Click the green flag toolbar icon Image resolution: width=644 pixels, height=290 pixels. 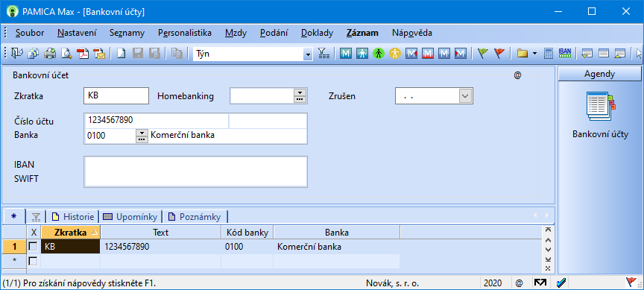483,54
